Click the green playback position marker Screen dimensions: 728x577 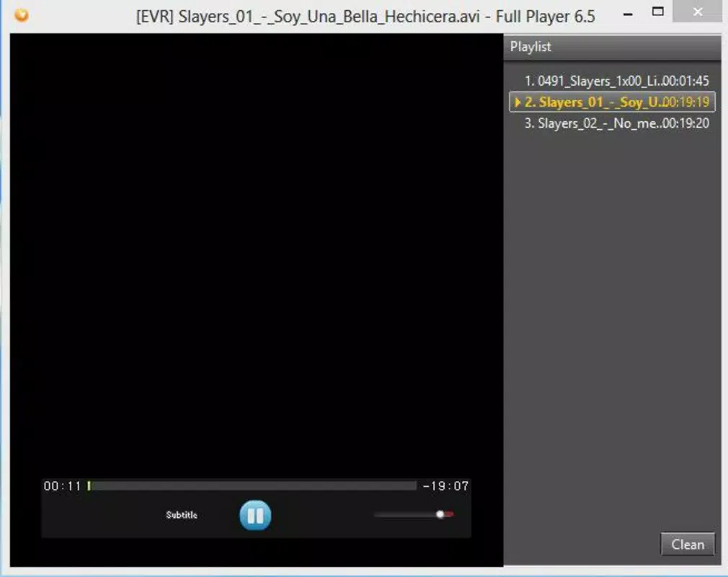[x=89, y=486]
